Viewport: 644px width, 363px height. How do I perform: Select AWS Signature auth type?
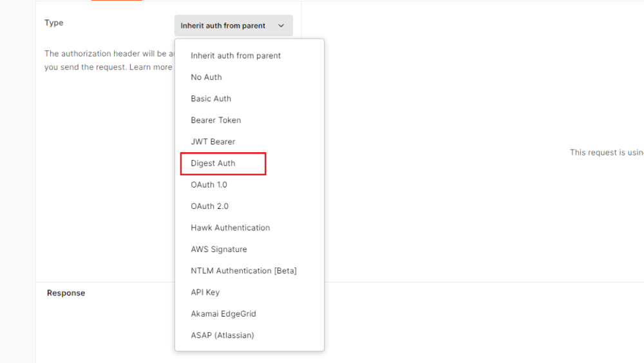(218, 250)
